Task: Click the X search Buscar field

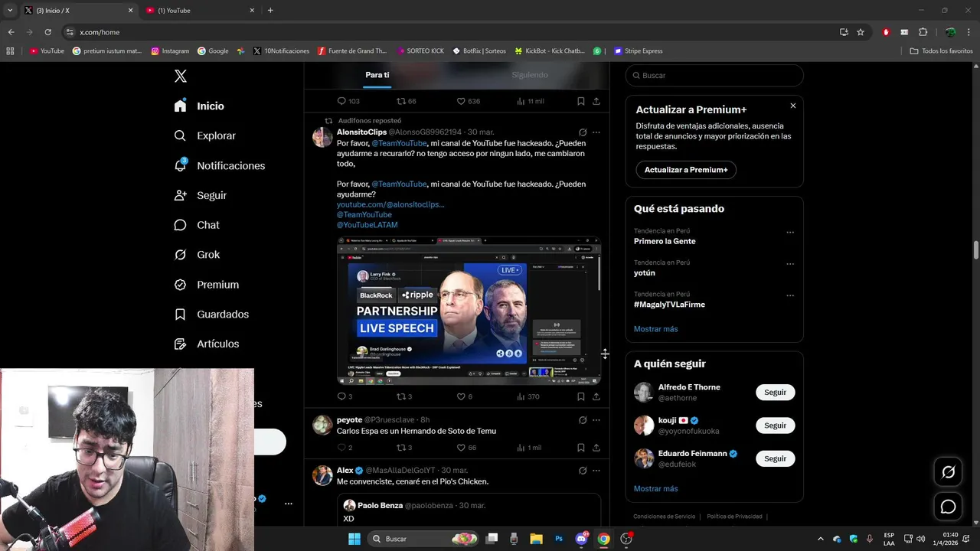Action: [714, 76]
